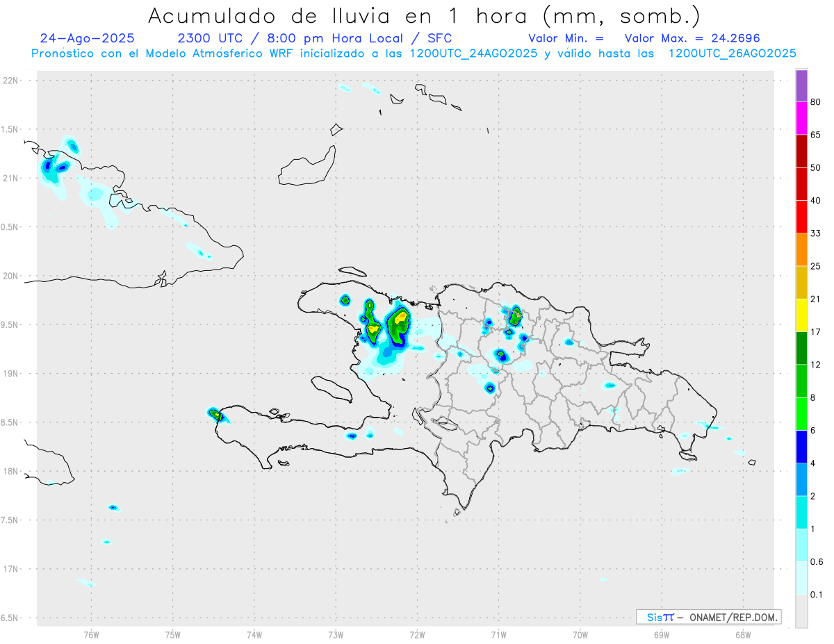Click legend value label '65'
The height and width of the screenshot is (644, 834).
click(x=815, y=135)
